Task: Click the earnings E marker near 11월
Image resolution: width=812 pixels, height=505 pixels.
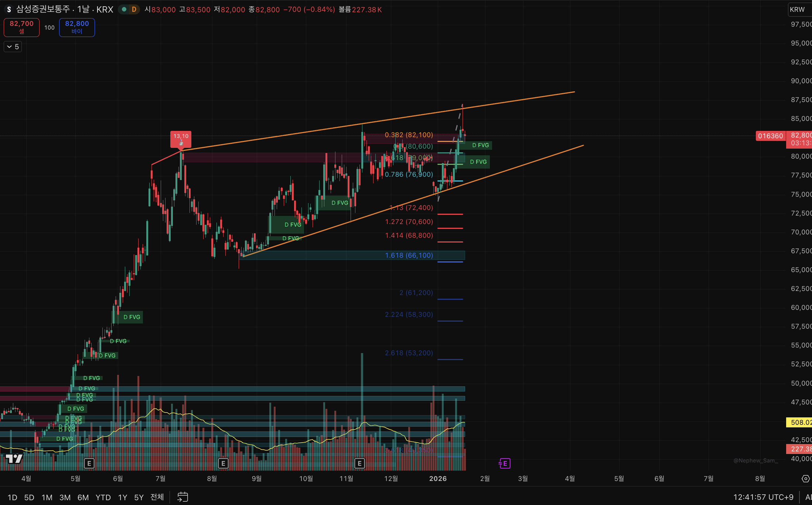Action: tap(359, 463)
